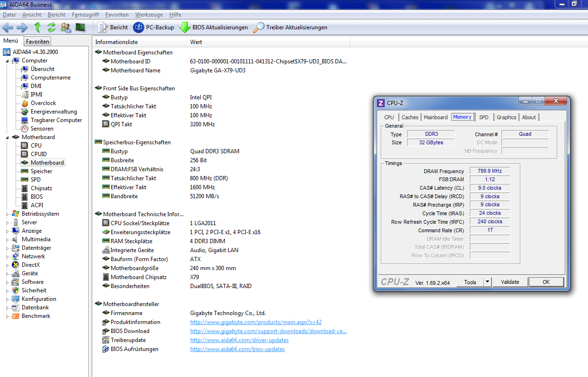Collapse the Motherboard tree node
588x377 pixels.
point(7,137)
